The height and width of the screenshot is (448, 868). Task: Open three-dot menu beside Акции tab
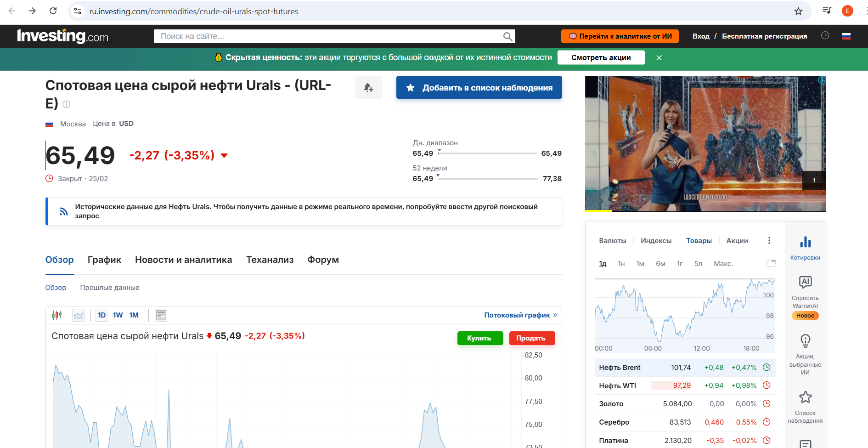point(769,241)
